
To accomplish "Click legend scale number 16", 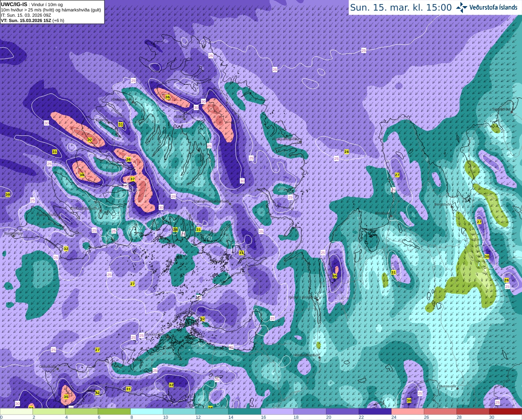I will click(263, 417).
